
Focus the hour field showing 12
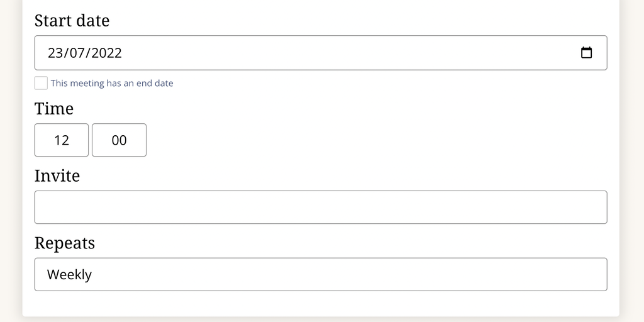(62, 140)
